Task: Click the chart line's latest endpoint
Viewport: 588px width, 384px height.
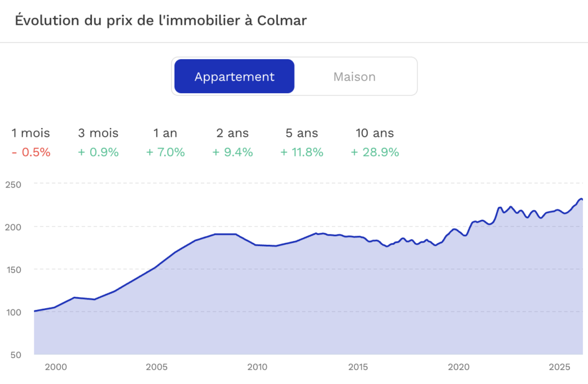Action: click(582, 199)
